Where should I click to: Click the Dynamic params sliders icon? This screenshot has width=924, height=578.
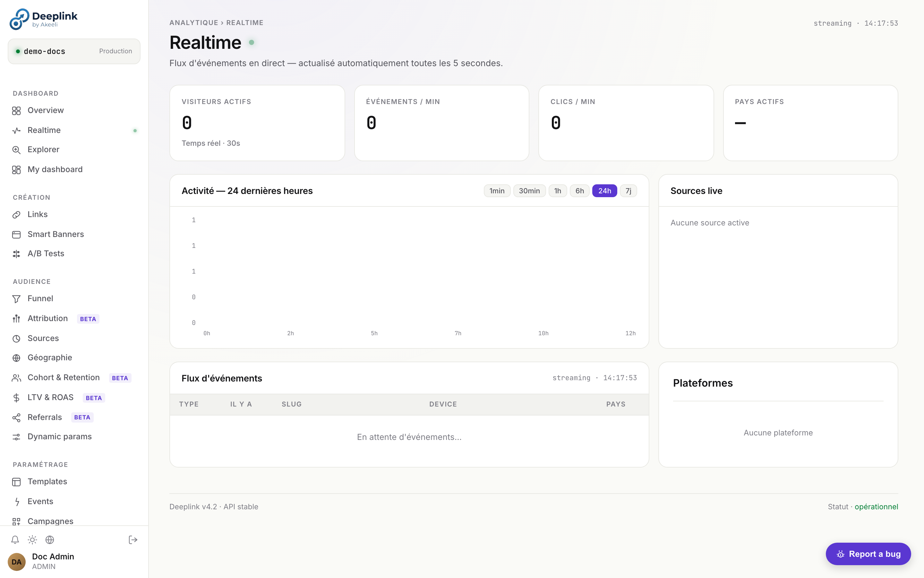(16, 437)
